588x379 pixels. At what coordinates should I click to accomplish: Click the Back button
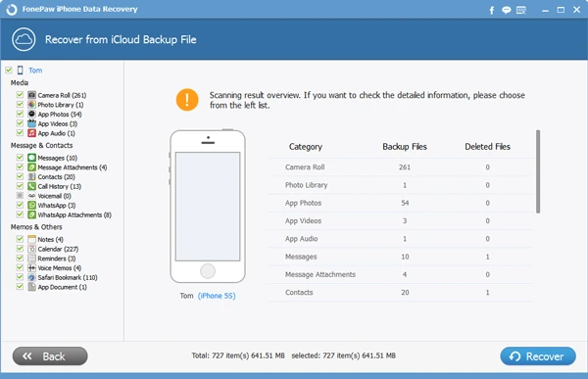(50, 356)
